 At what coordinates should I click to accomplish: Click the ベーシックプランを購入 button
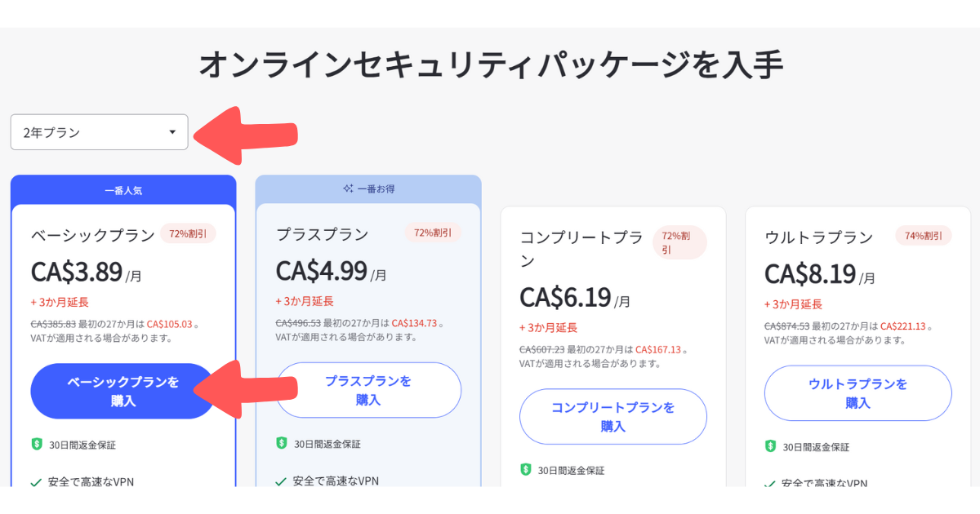(122, 392)
